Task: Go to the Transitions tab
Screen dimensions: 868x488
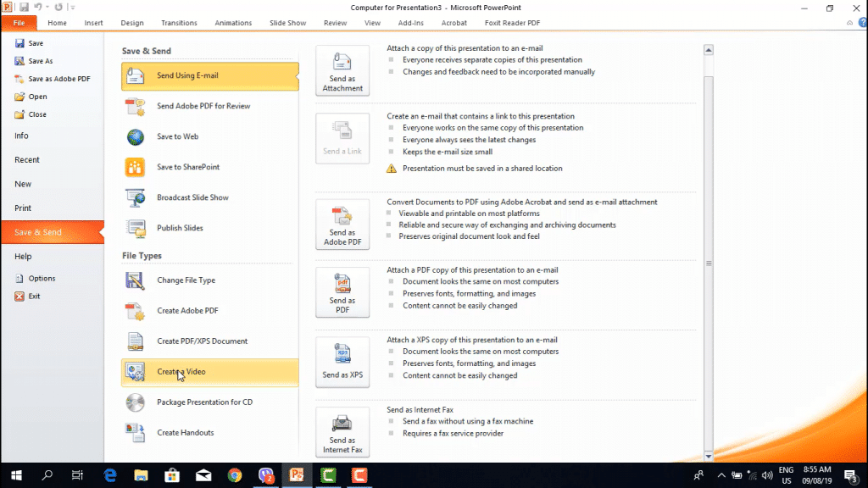Action: pyautogui.click(x=179, y=23)
